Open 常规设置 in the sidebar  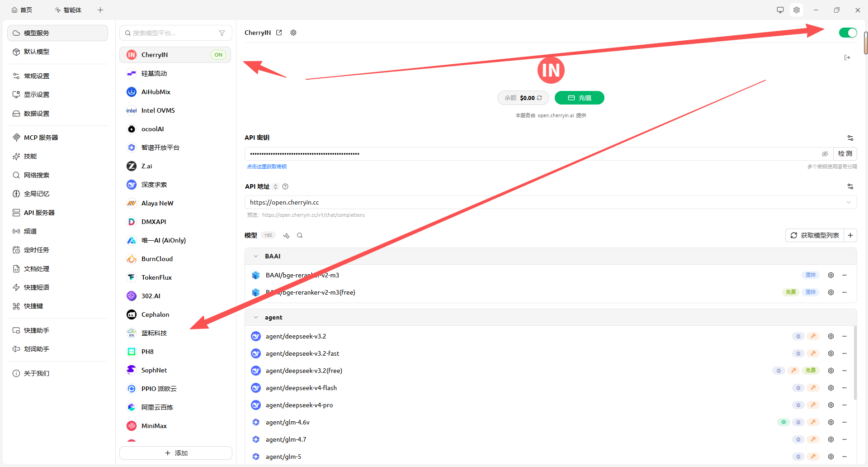point(57,76)
